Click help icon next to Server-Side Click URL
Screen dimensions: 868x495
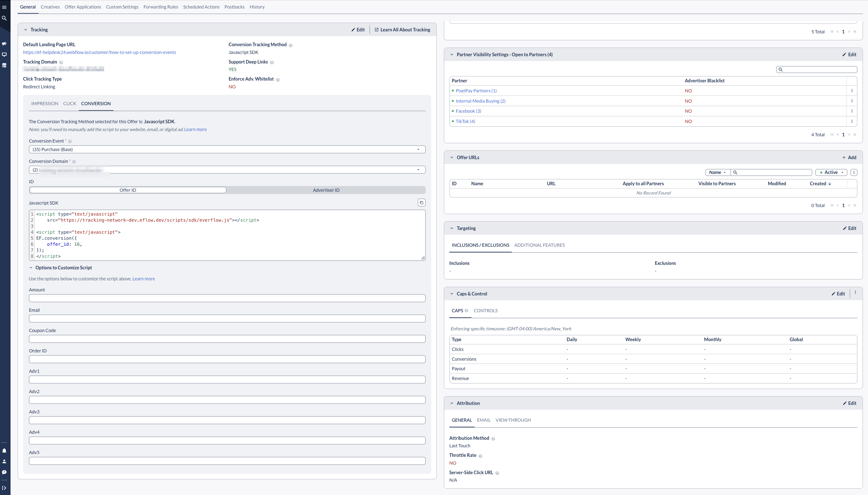pos(497,473)
